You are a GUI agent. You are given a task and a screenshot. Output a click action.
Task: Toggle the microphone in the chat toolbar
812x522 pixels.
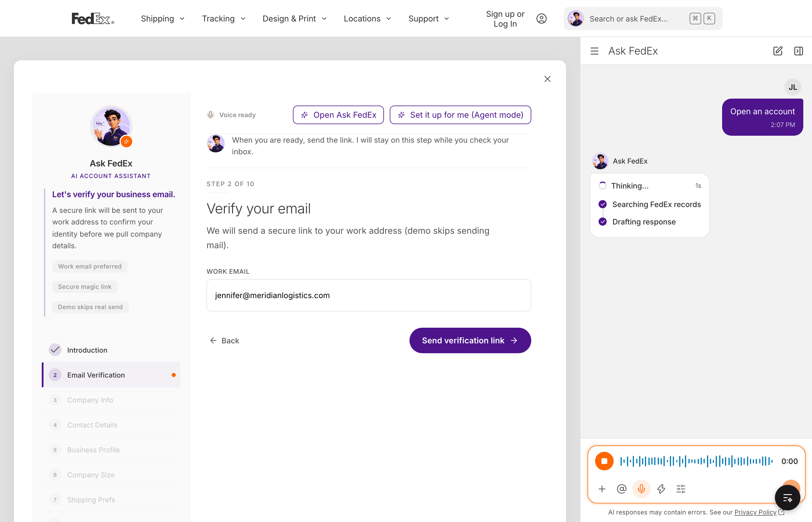(641, 489)
